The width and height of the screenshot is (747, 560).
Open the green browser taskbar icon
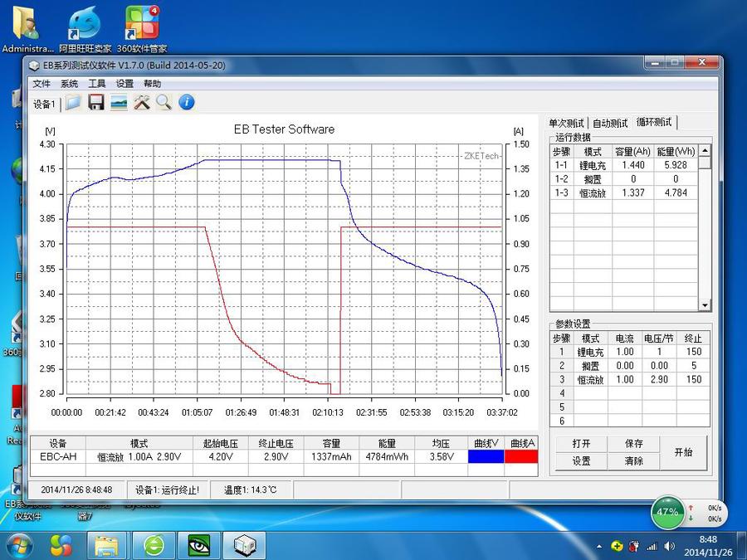(154, 546)
